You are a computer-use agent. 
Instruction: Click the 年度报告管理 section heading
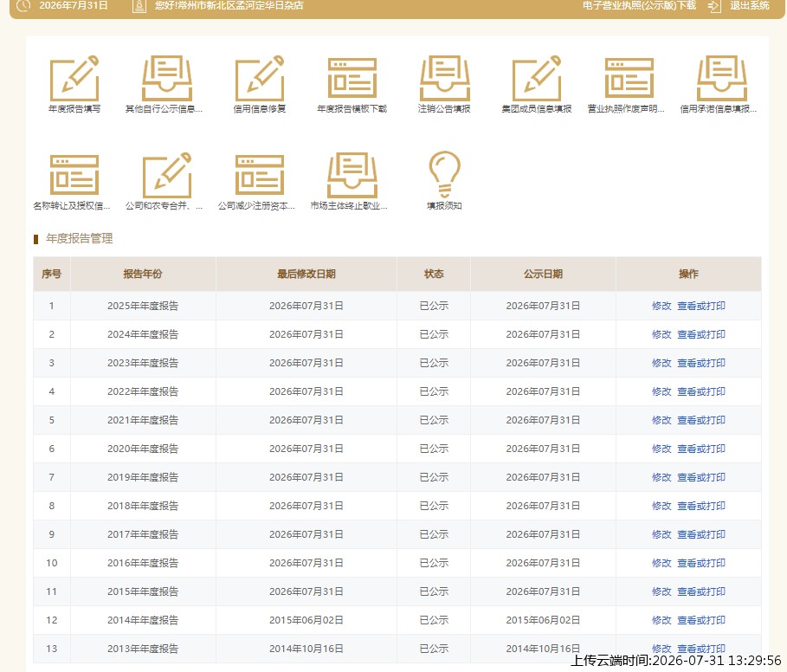80,238
